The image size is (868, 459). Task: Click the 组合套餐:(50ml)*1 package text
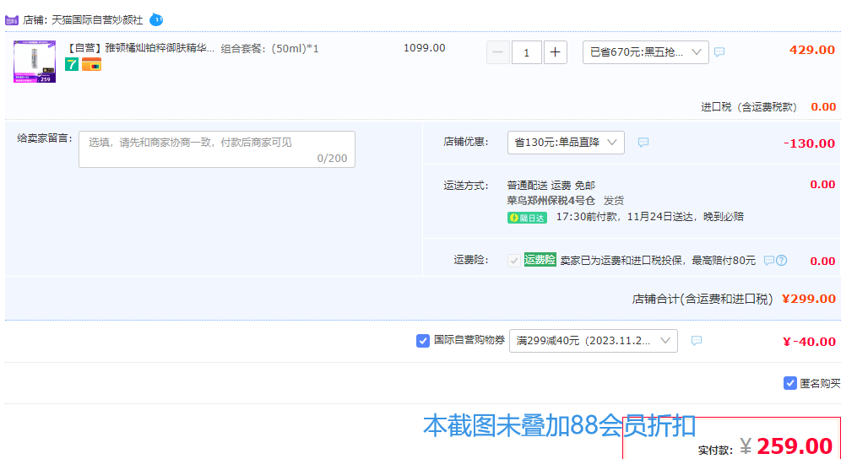[269, 49]
